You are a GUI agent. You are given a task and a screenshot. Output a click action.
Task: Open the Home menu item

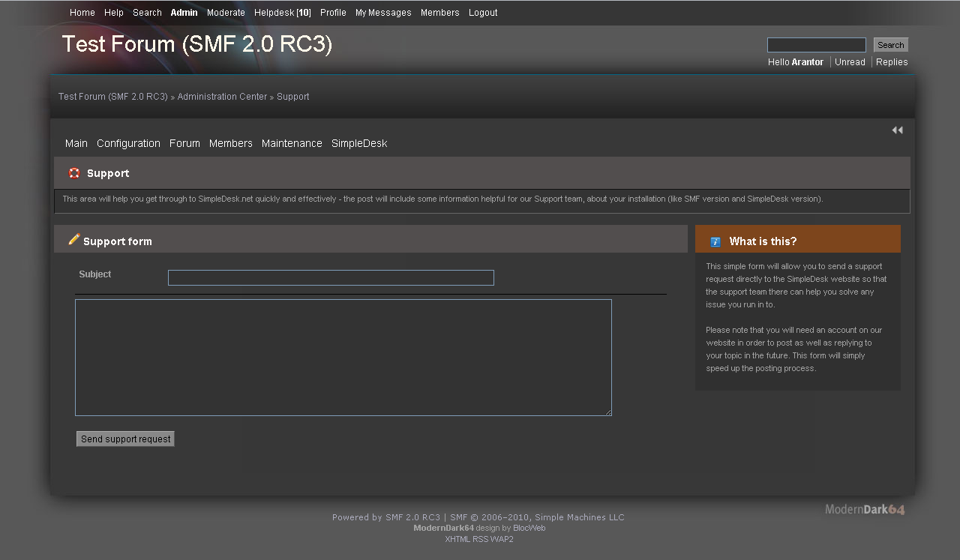pyautogui.click(x=82, y=13)
